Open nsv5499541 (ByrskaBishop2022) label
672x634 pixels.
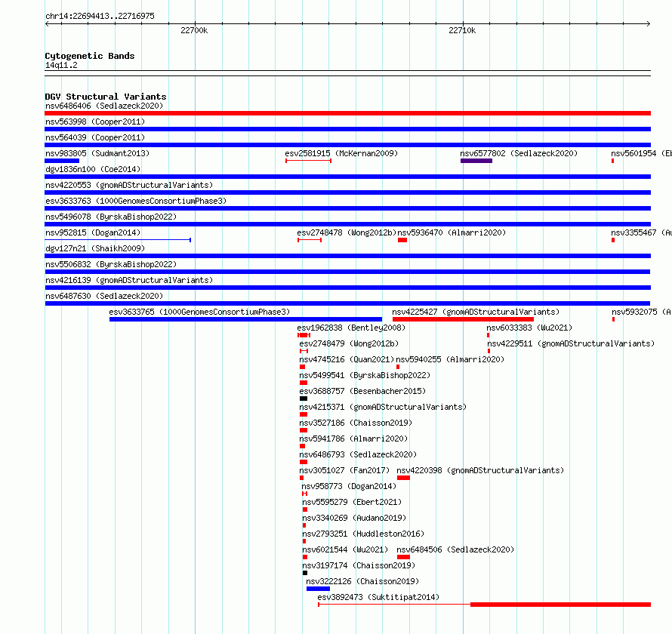click(x=365, y=375)
